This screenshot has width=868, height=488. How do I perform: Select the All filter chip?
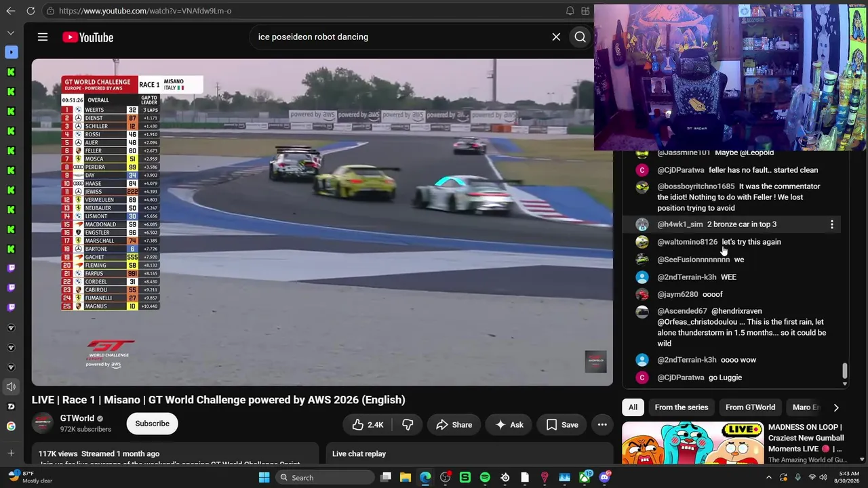tap(633, 407)
